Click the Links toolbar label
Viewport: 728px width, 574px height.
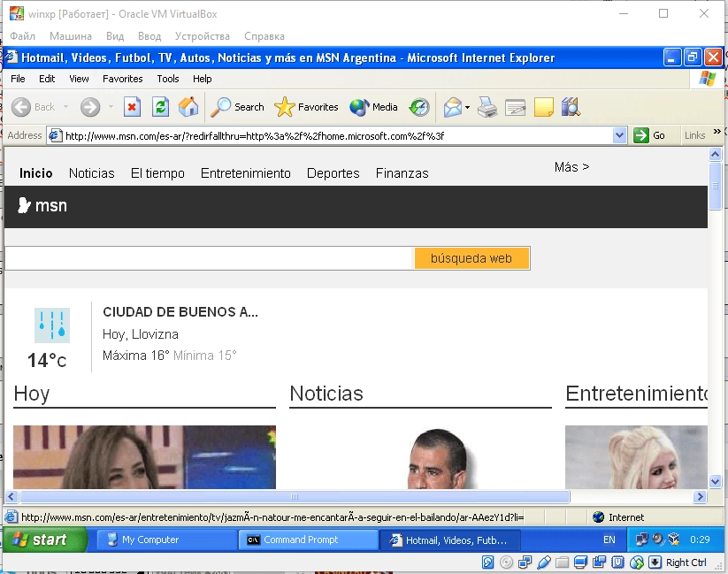coord(694,135)
